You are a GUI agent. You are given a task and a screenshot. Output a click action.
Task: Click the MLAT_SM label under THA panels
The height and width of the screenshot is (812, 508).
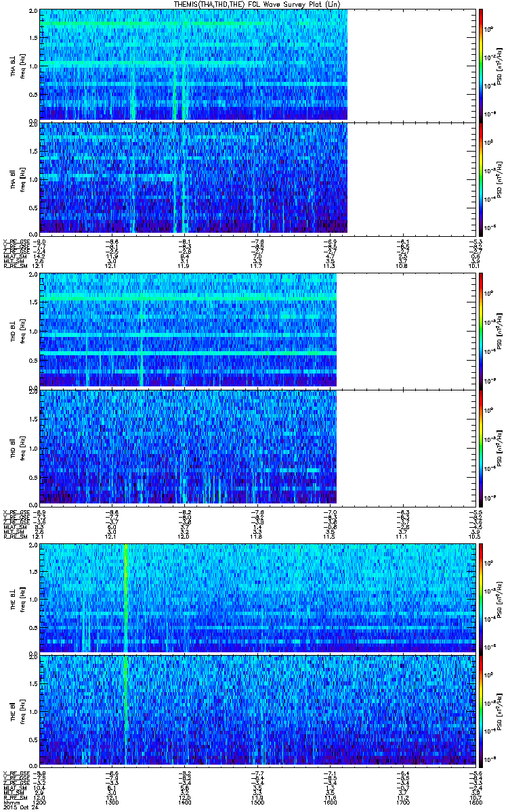coord(14,256)
